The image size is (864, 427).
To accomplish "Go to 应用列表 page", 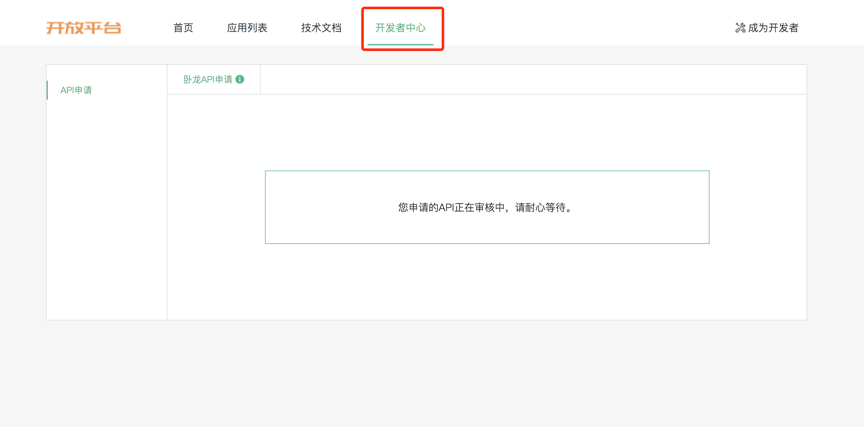I will click(247, 28).
